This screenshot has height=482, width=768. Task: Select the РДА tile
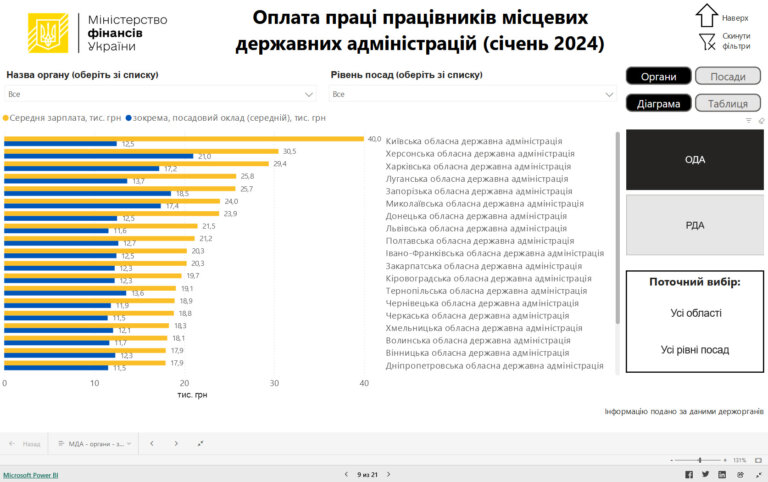[695, 225]
